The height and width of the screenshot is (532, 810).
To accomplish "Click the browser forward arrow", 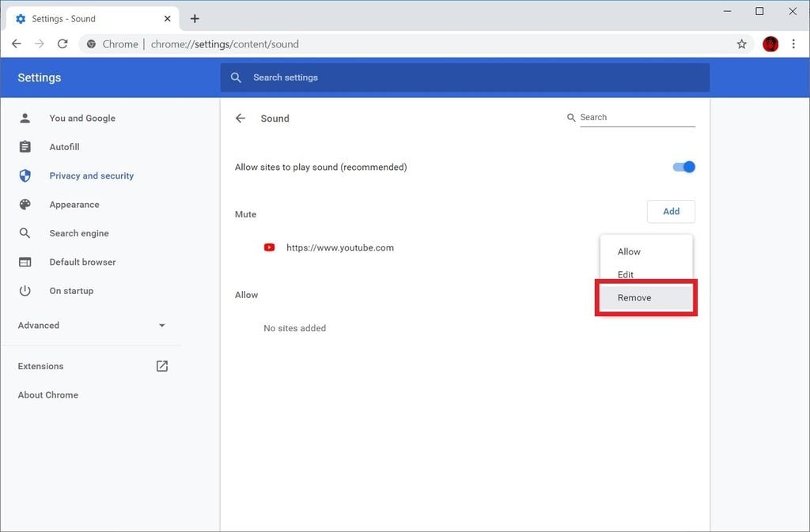I will tap(40, 43).
